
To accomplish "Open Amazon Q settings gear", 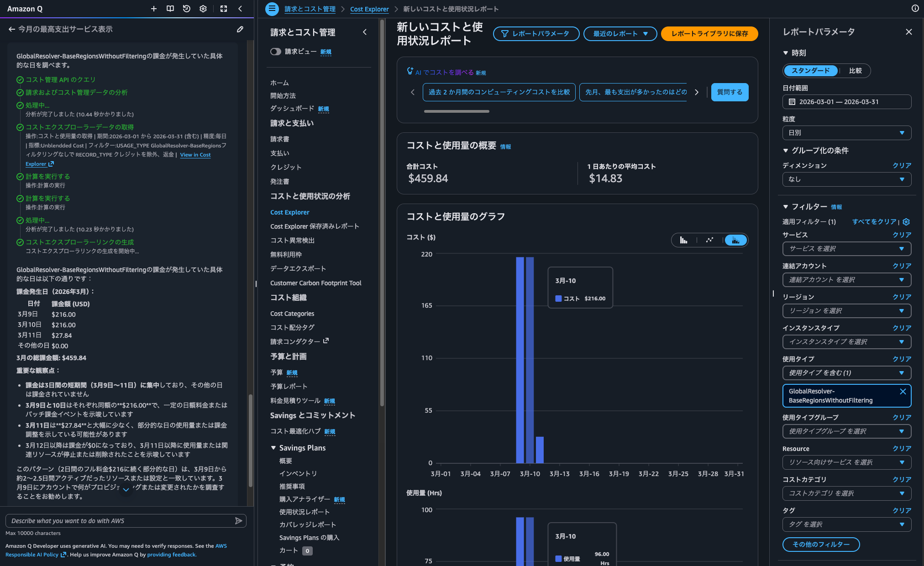I will [x=203, y=9].
